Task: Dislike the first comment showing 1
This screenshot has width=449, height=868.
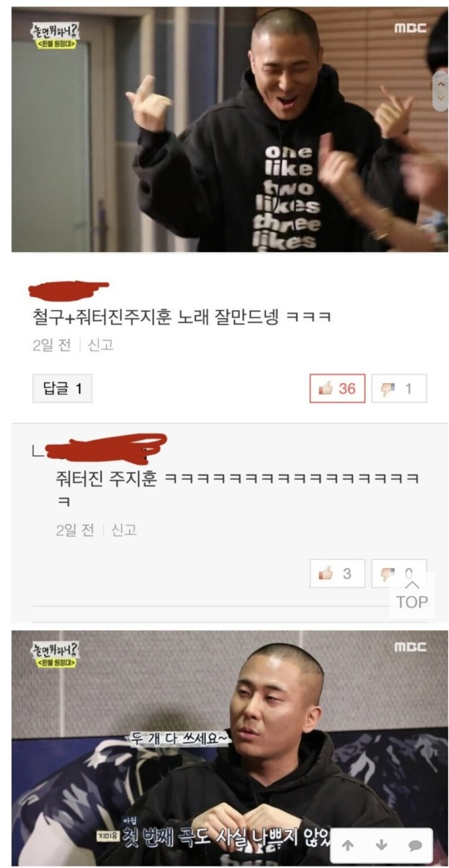Action: coord(398,389)
